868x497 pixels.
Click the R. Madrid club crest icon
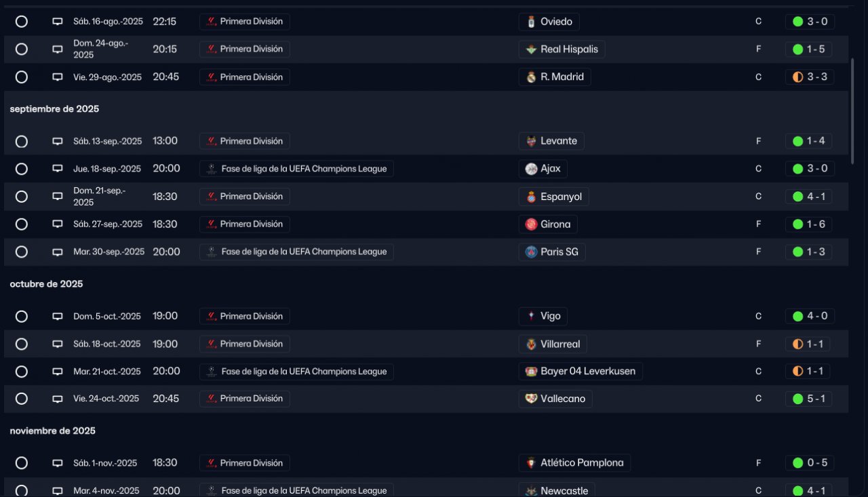pos(531,77)
